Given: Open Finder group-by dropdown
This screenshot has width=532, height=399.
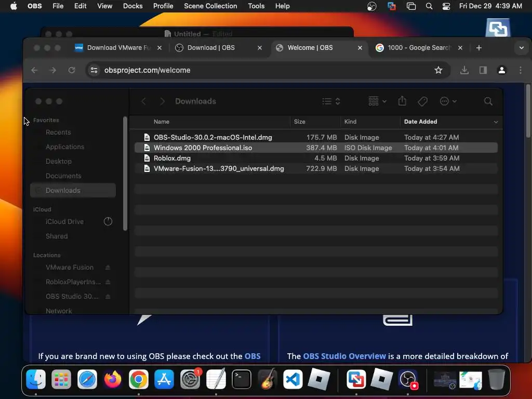Looking at the screenshot, I should pyautogui.click(x=377, y=101).
